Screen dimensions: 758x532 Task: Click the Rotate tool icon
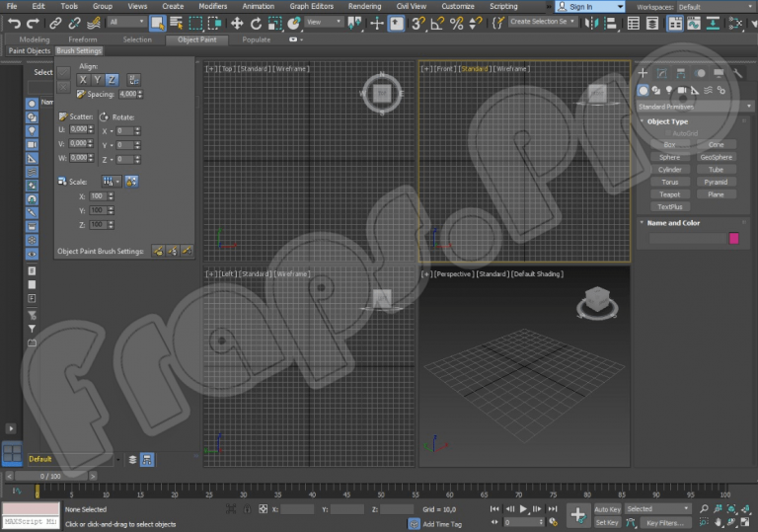[257, 22]
